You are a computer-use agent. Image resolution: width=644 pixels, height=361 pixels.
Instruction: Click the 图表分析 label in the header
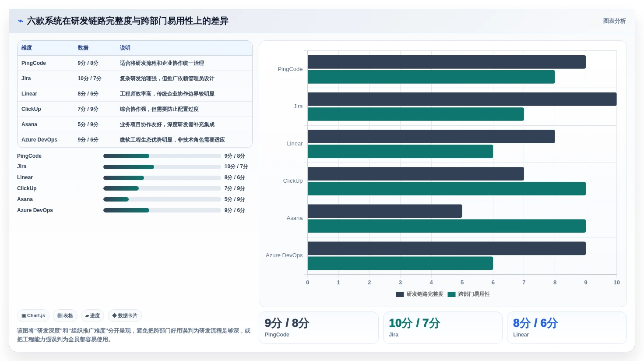point(614,21)
